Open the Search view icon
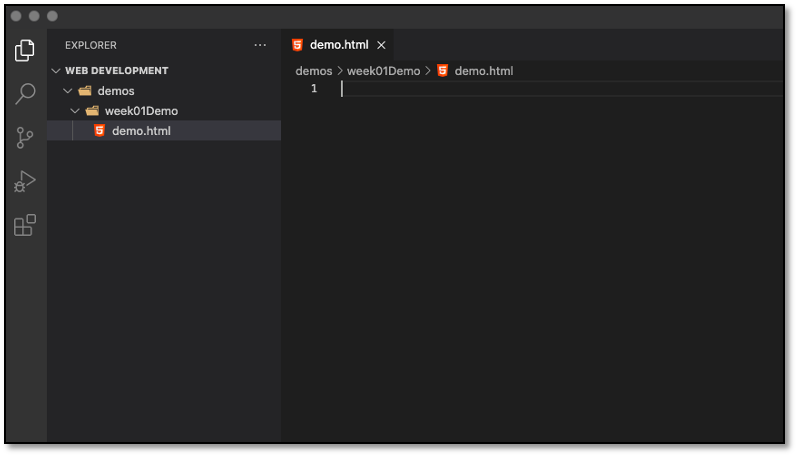798x458 pixels. point(24,94)
